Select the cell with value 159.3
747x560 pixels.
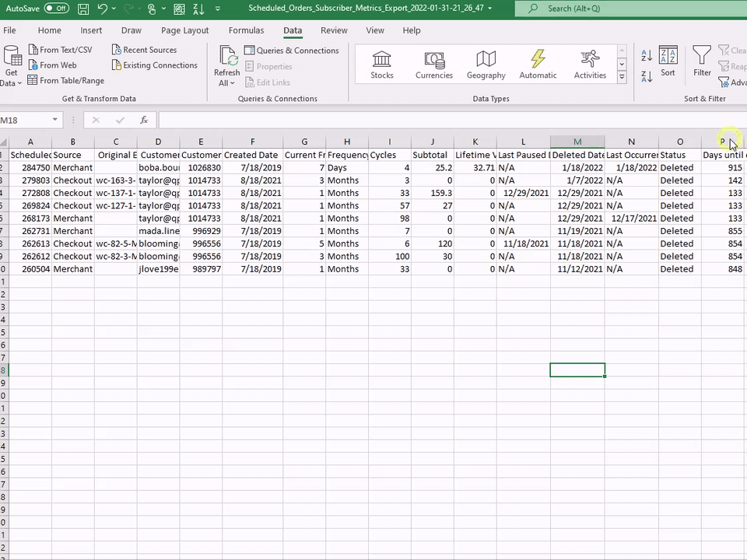click(x=432, y=193)
